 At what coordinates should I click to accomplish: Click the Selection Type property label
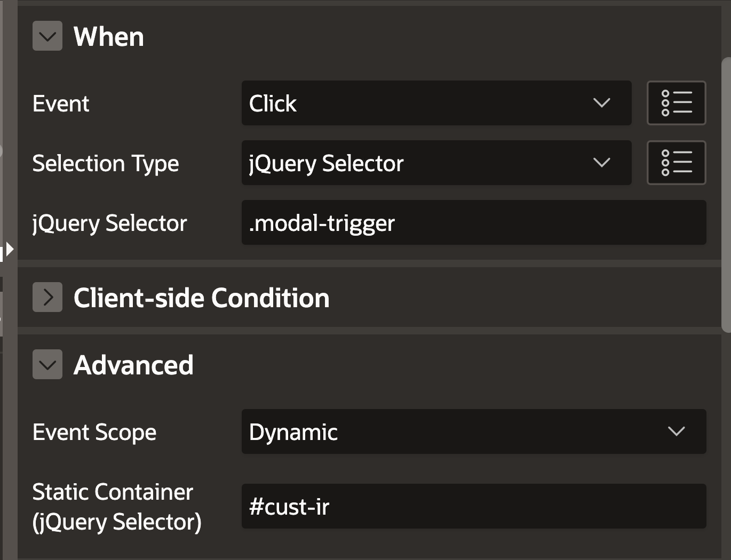click(x=106, y=163)
